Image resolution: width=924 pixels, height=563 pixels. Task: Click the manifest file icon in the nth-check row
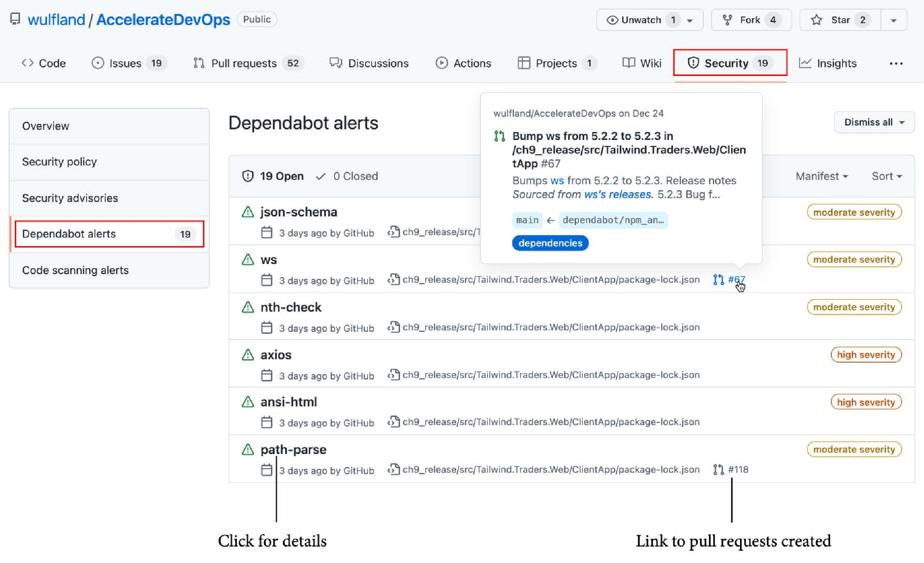(393, 327)
